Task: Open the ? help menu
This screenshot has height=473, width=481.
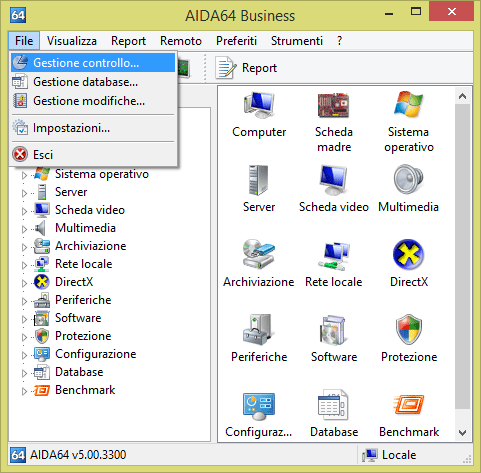Action: pos(339,41)
